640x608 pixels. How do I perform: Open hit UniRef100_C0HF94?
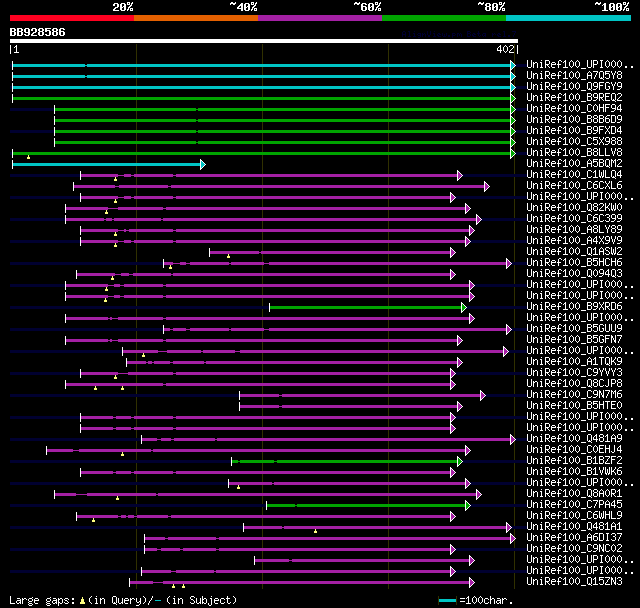[574, 109]
